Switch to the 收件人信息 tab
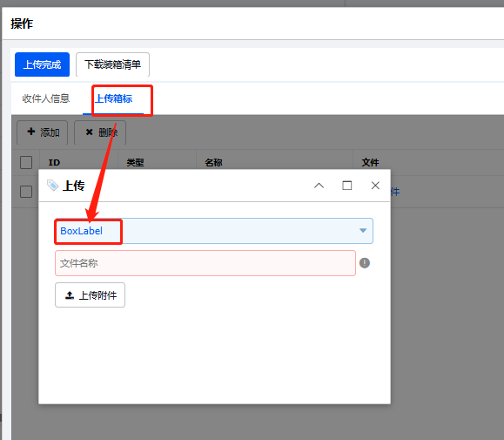The height and width of the screenshot is (440, 504). click(x=46, y=98)
